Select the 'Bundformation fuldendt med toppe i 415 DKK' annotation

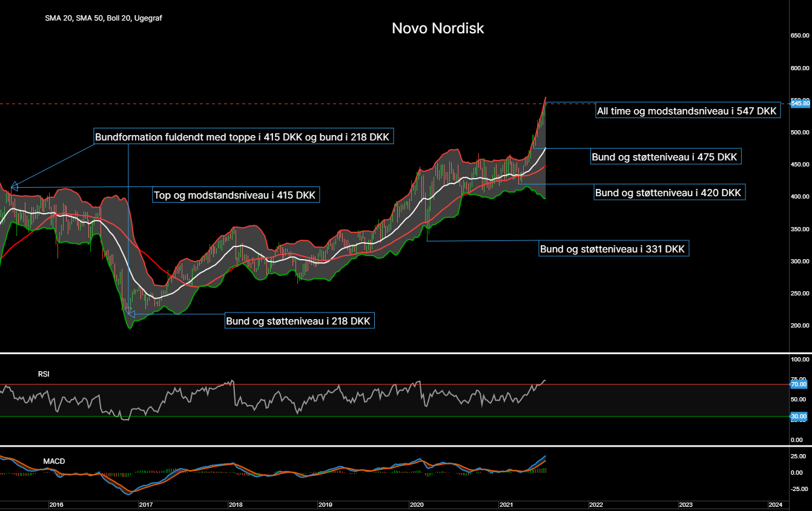tap(243, 137)
